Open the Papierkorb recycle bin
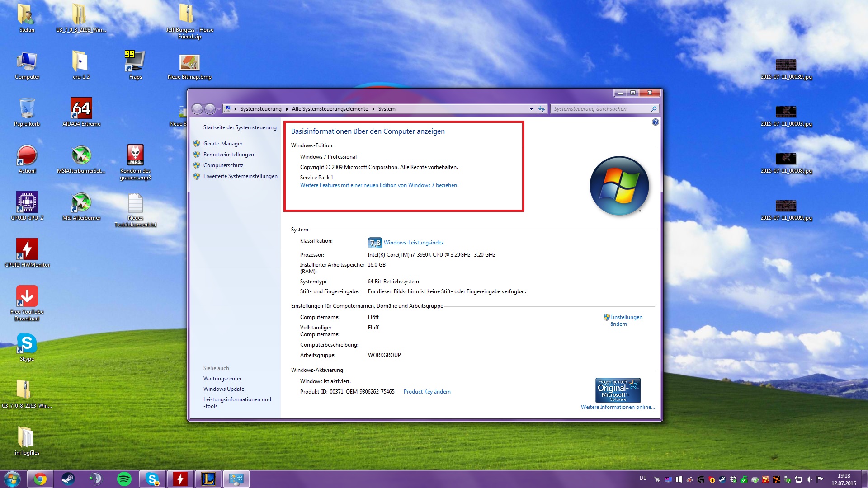Image resolution: width=868 pixels, height=488 pixels. [27, 109]
